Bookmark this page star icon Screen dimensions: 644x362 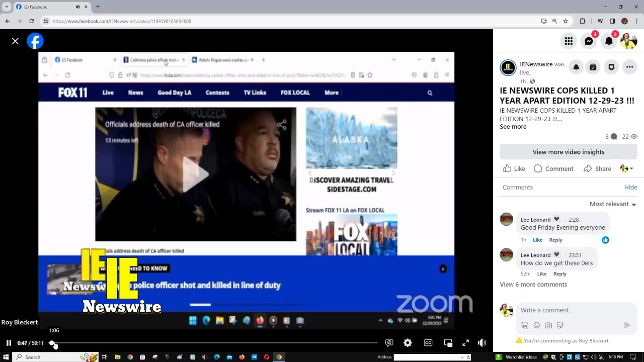pos(566,21)
